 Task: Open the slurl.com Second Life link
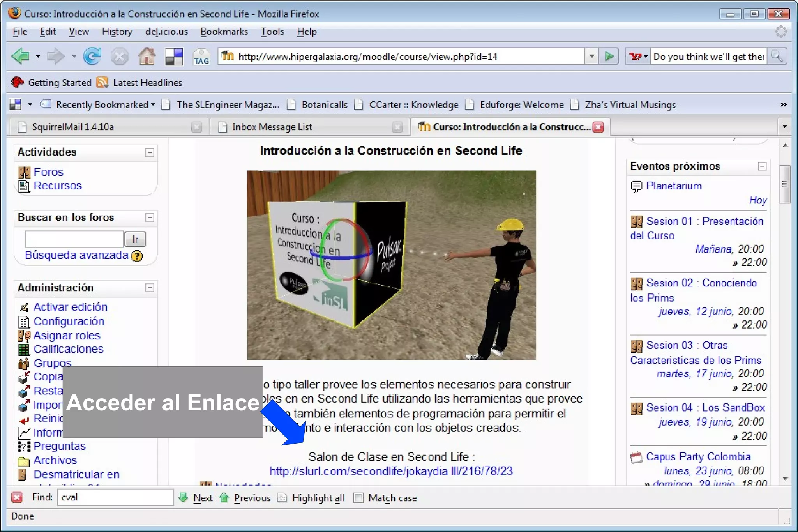coord(391,471)
